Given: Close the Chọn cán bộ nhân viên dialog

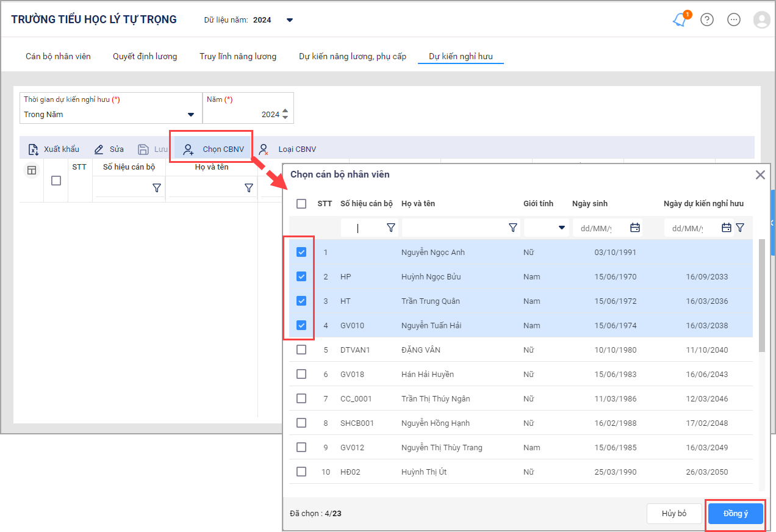Looking at the screenshot, I should click(x=760, y=174).
